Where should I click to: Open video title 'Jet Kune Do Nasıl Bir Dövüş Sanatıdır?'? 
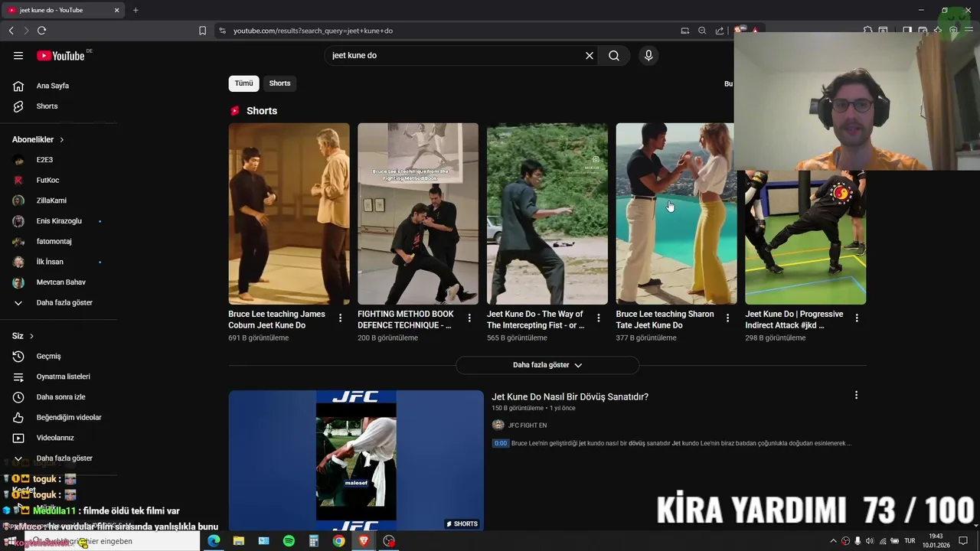[x=570, y=396]
